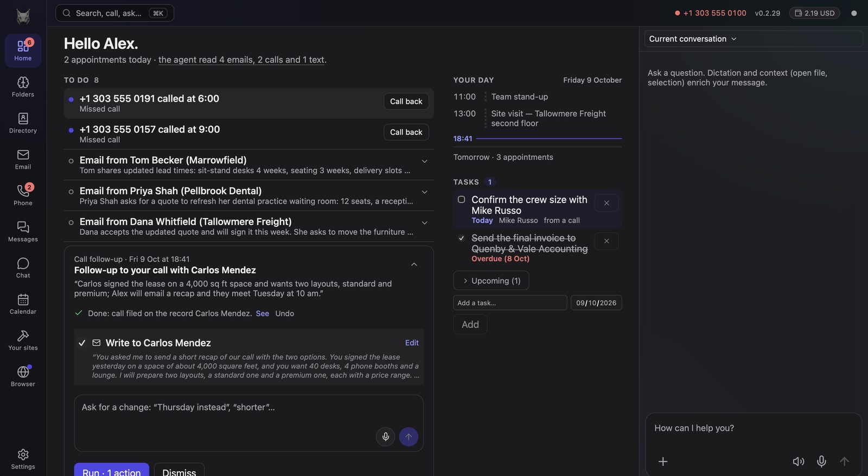Open the agent read emails summary link
This screenshot has height=476, width=868.
click(x=241, y=60)
